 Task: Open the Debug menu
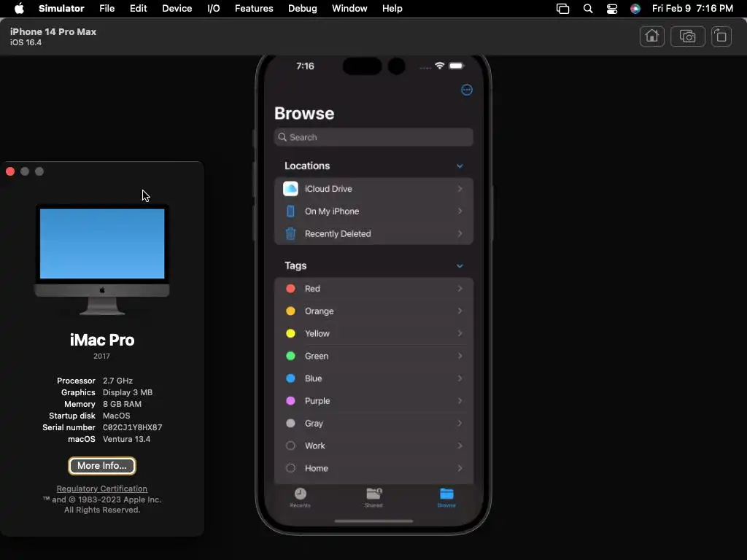pyautogui.click(x=303, y=9)
